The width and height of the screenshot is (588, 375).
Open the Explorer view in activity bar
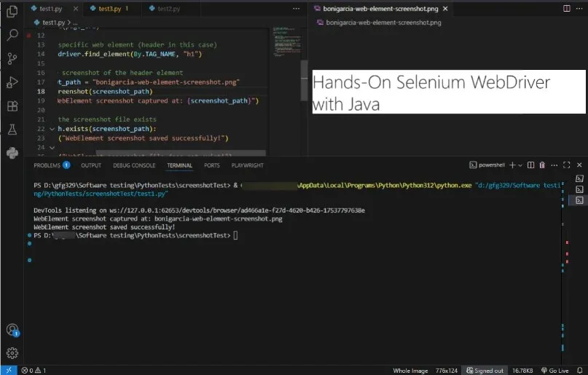point(12,11)
